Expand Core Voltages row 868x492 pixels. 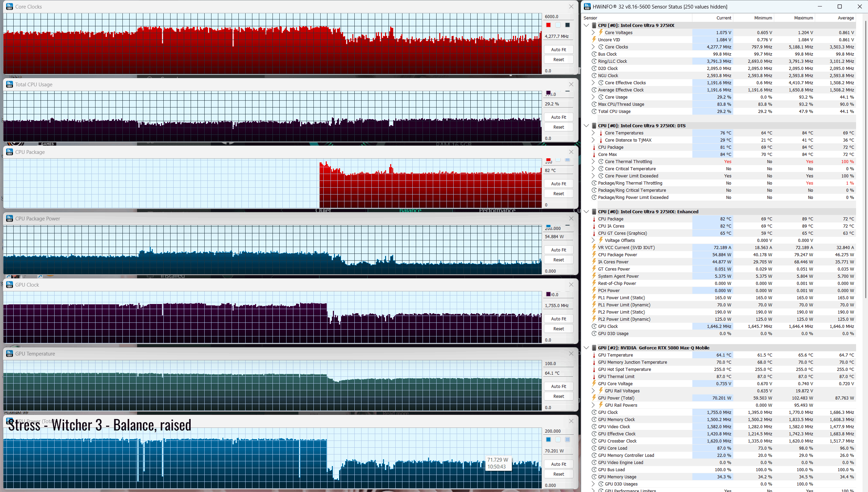coord(593,32)
